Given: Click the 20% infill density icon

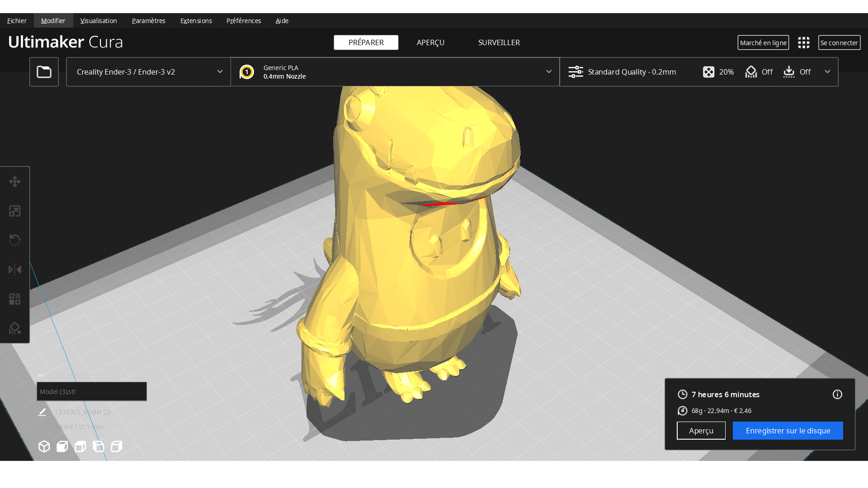Looking at the screenshot, I should click(708, 72).
